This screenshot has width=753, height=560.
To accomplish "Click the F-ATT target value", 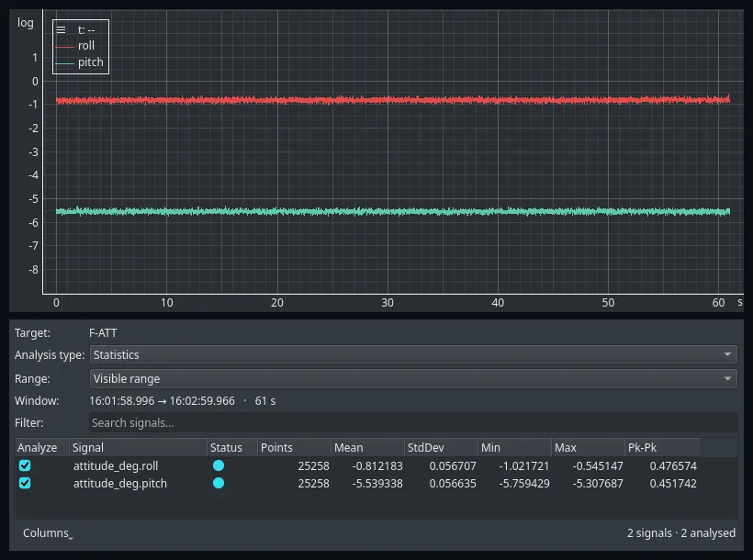I will coord(103,333).
